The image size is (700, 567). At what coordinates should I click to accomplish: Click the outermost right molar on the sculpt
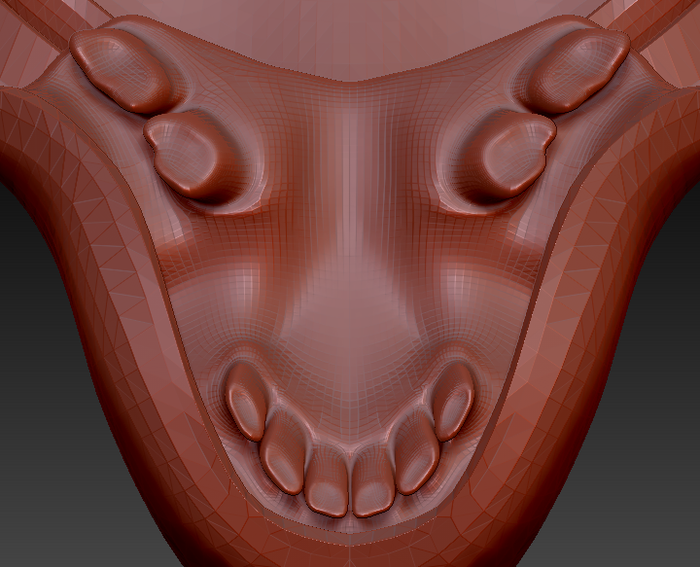click(x=578, y=70)
